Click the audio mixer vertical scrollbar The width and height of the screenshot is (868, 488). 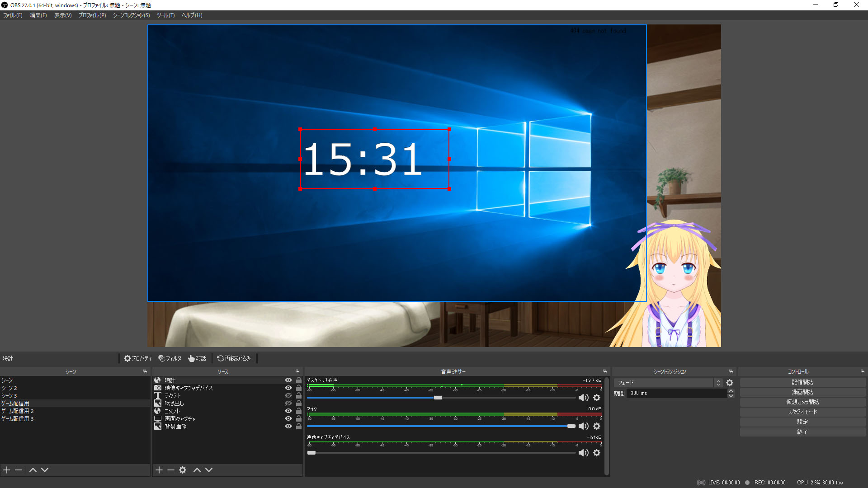pyautogui.click(x=607, y=426)
